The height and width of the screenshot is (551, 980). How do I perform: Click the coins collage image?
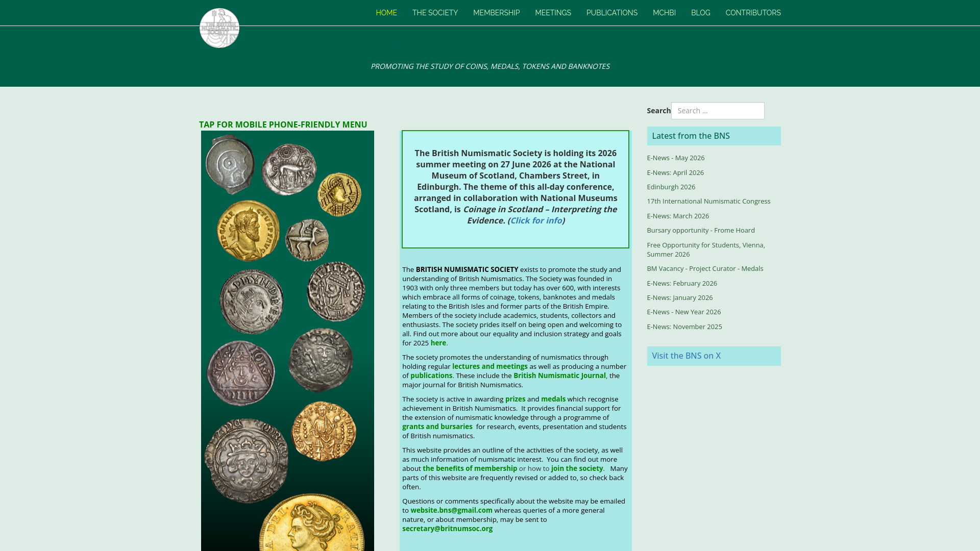[287, 341]
